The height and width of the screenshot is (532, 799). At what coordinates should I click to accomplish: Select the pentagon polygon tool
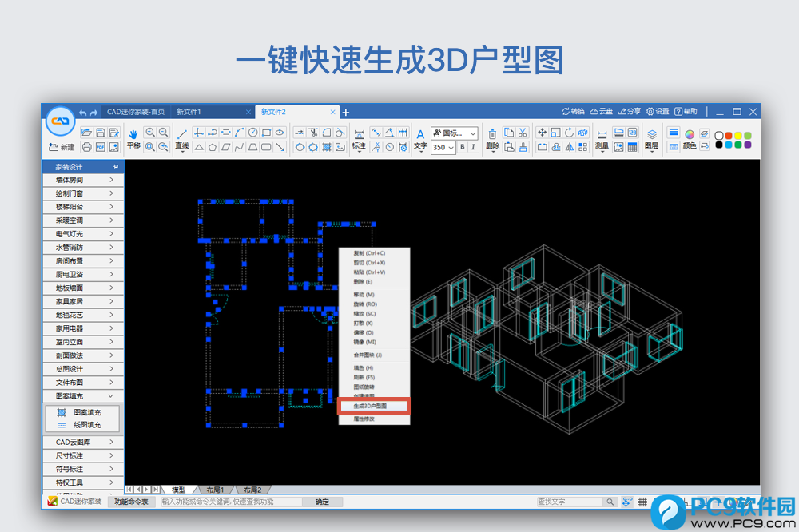213,147
